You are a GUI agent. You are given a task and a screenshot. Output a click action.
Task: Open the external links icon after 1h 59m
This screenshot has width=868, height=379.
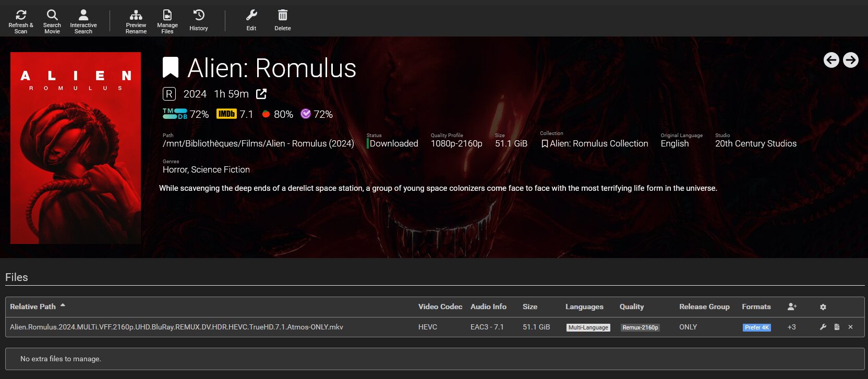(x=261, y=94)
